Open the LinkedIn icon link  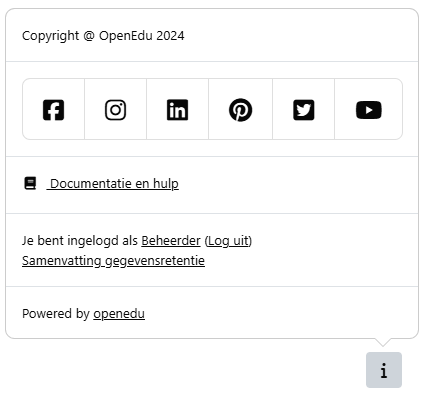click(177, 110)
